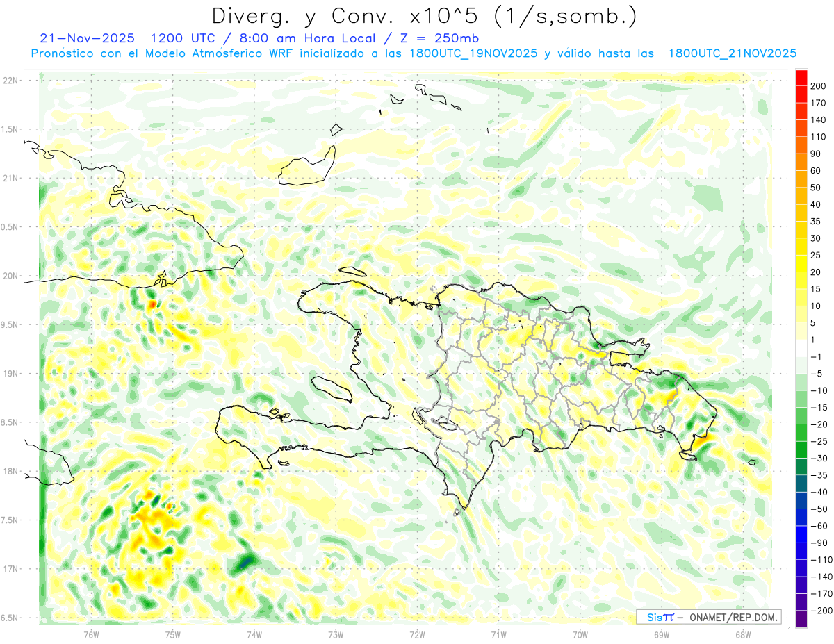834x644 pixels.
Task: Select the '40' color bar value
Action: (x=816, y=204)
